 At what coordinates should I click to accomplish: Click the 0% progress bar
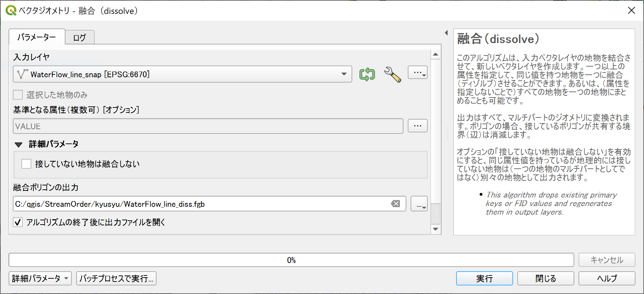click(x=291, y=260)
